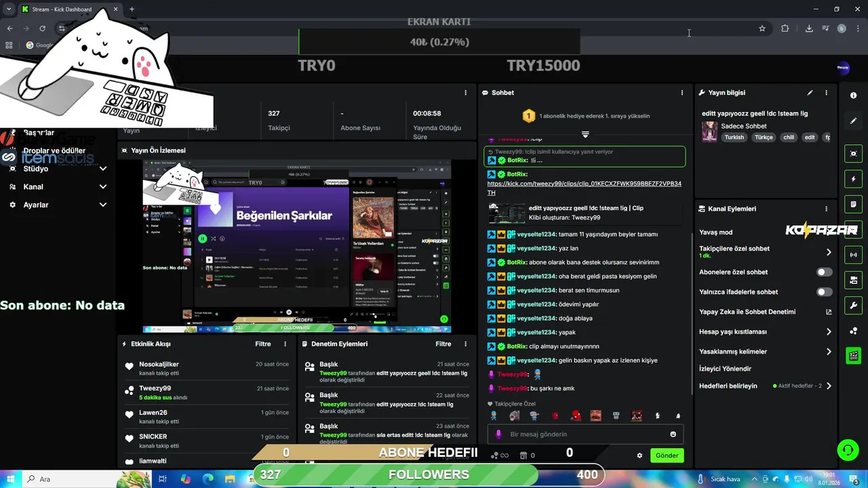The height and width of the screenshot is (488, 868).
Task: Open the info icon in the right sidebar
Action: (853, 96)
